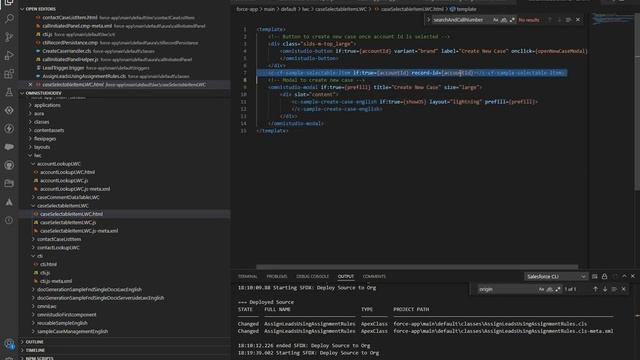Go to next match in editor find
The height and width of the screenshot is (360, 640).
coord(559,20)
